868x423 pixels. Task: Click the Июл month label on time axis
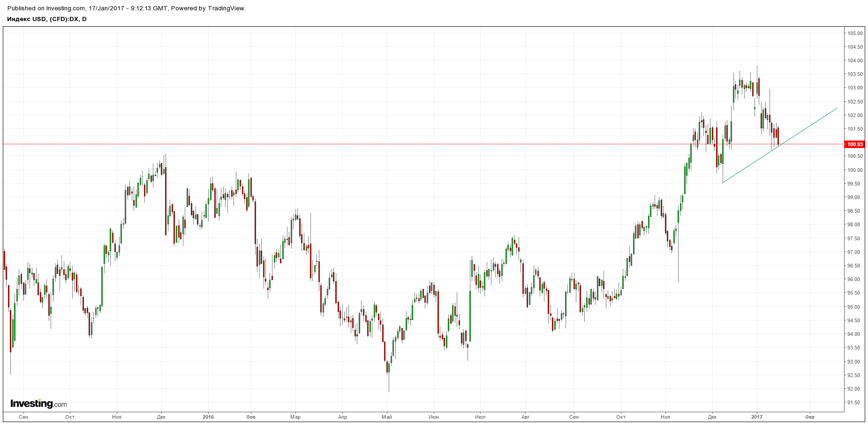pos(480,417)
